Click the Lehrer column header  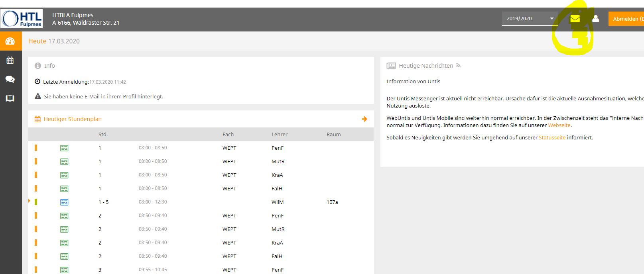pos(280,134)
